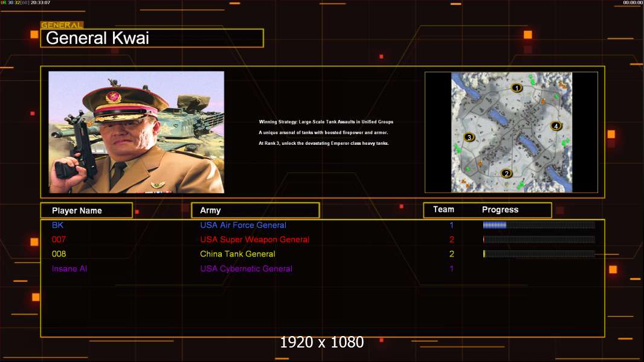Click the unique arsenal of tanks line
Viewport: 644px width, 362px height.
coord(323,132)
